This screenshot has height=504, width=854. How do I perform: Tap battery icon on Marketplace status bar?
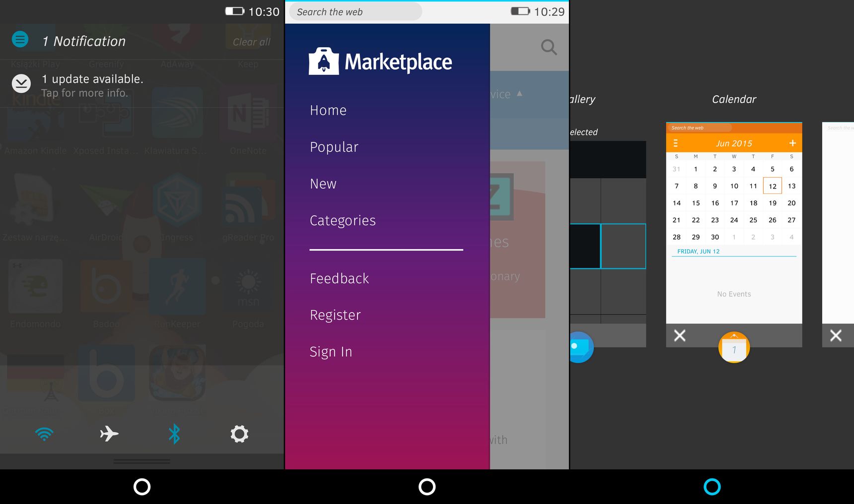click(520, 11)
